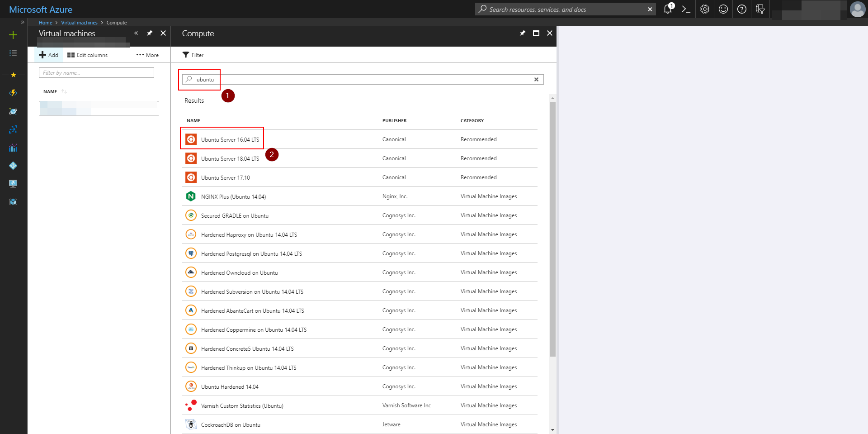Collapse the Virtual machines blade with the chevron

pos(136,33)
